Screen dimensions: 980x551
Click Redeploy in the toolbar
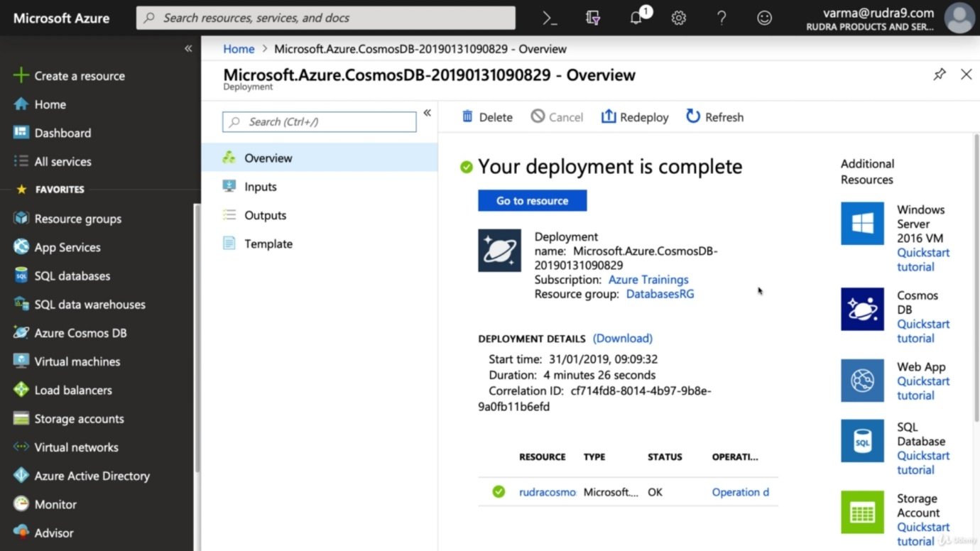[x=635, y=117]
